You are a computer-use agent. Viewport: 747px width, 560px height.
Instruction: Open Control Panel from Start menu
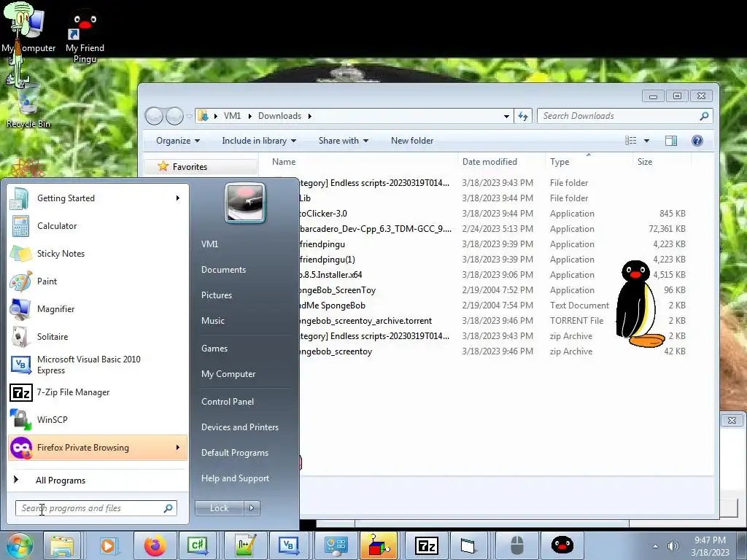pos(228,402)
